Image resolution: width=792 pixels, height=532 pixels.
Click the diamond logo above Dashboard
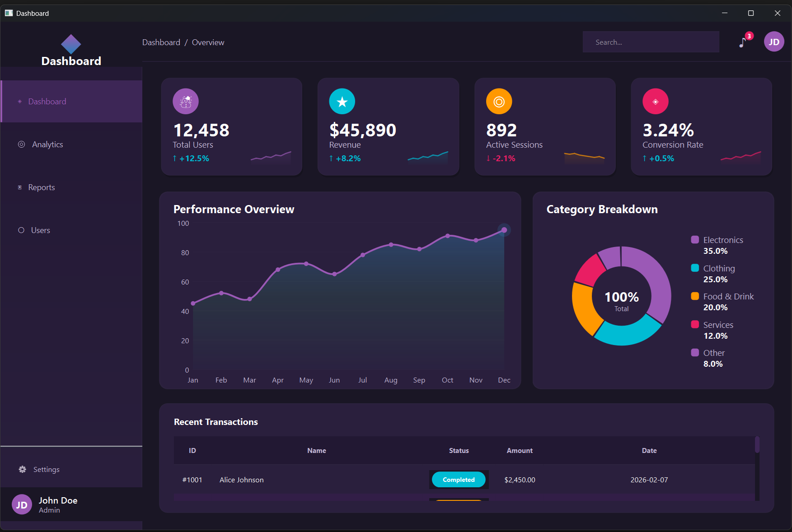click(71, 44)
